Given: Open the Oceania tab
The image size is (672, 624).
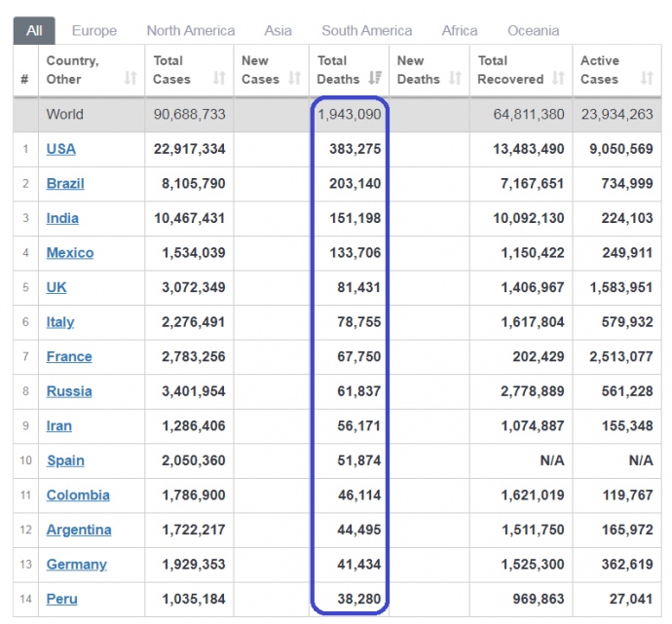Looking at the screenshot, I should pyautogui.click(x=533, y=30).
